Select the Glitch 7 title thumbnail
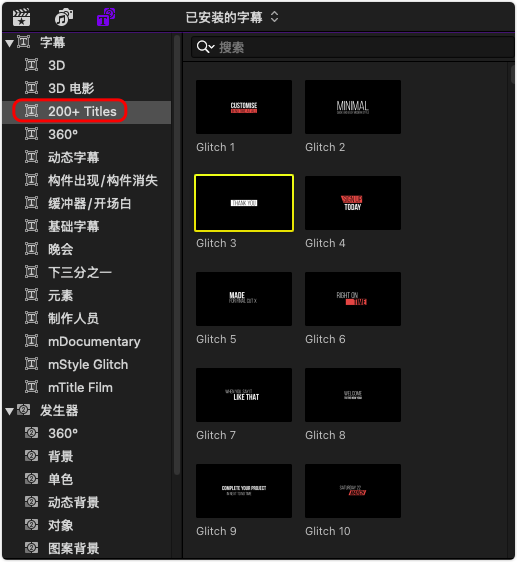517x562 pixels. pos(244,395)
